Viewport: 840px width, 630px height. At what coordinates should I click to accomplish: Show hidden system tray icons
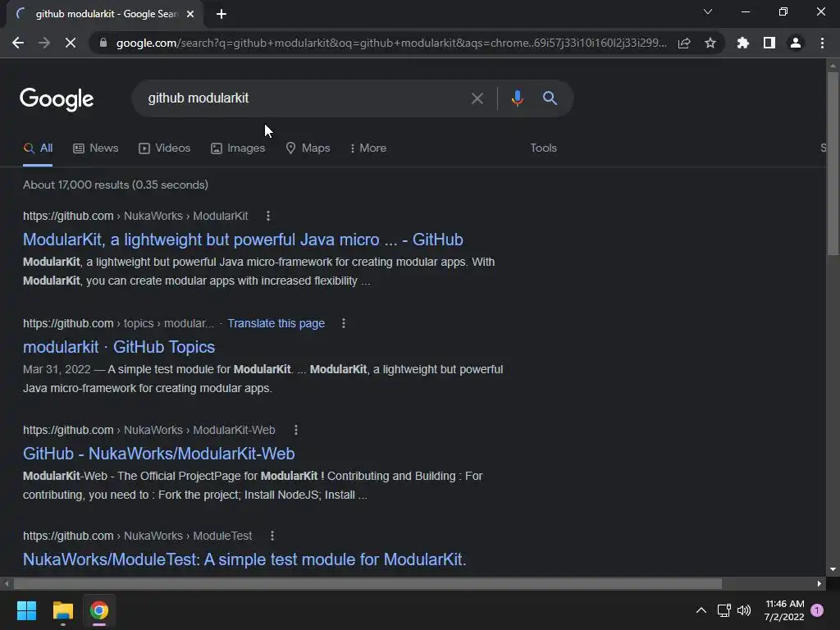[701, 610]
